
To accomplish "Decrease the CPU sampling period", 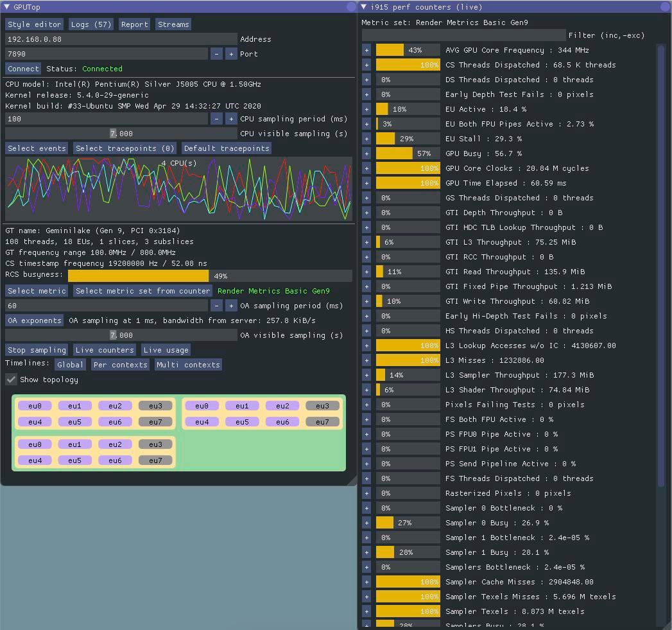I will (216, 119).
